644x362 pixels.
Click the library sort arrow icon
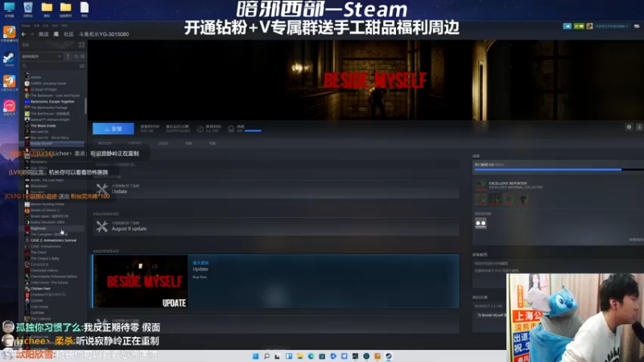click(x=68, y=56)
